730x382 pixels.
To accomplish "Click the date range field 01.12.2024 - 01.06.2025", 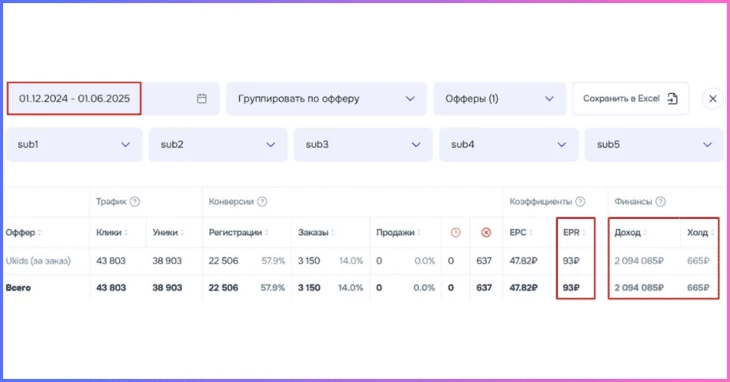I will 74,99.
